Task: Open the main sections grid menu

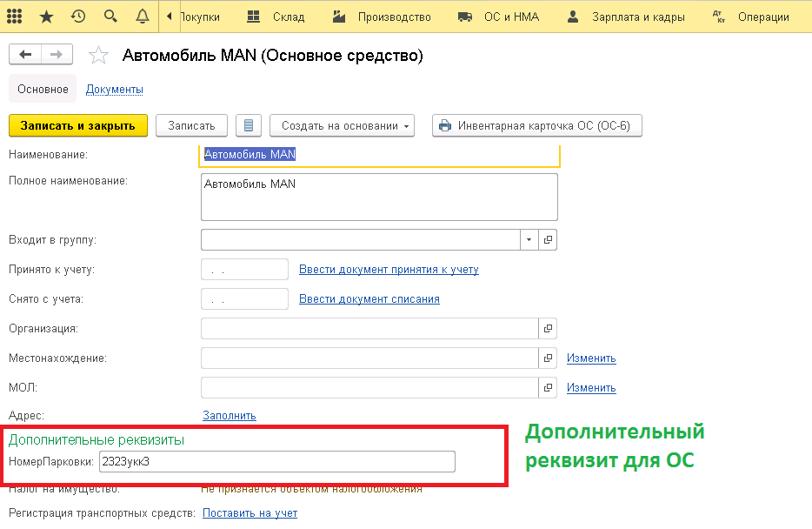Action: [15, 17]
